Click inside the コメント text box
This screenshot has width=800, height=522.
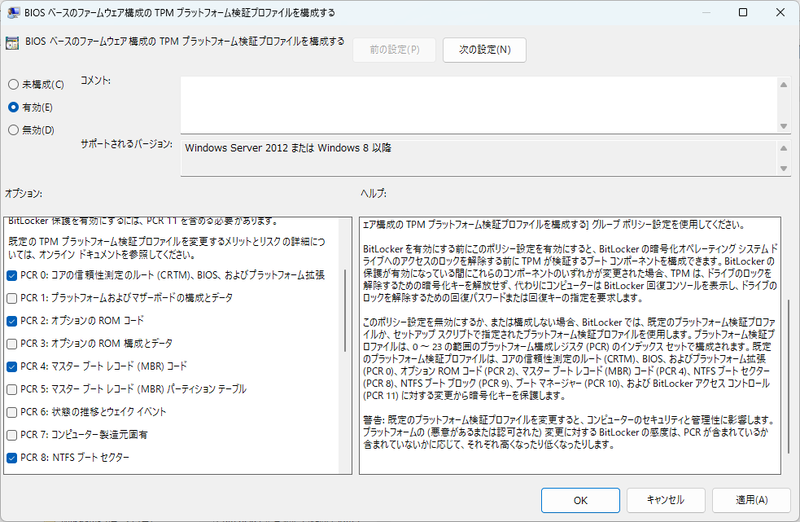(479, 105)
